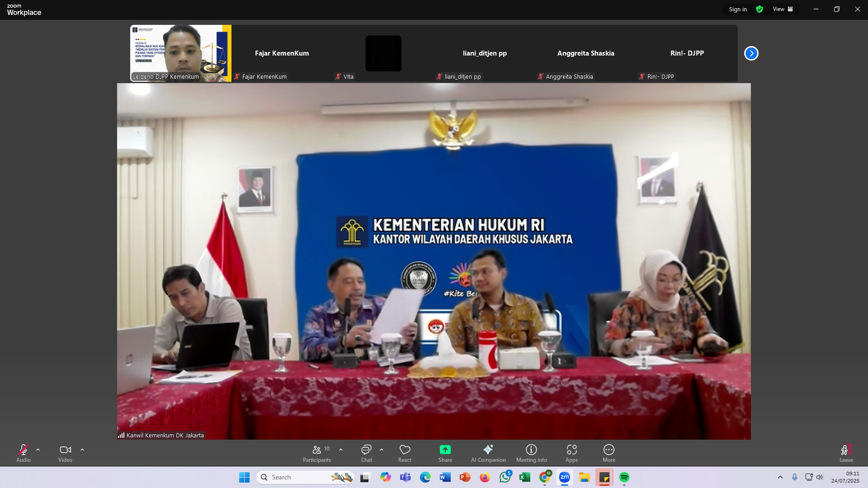Open Spotify from the taskbar
Image resolution: width=868 pixels, height=488 pixels.
(624, 477)
